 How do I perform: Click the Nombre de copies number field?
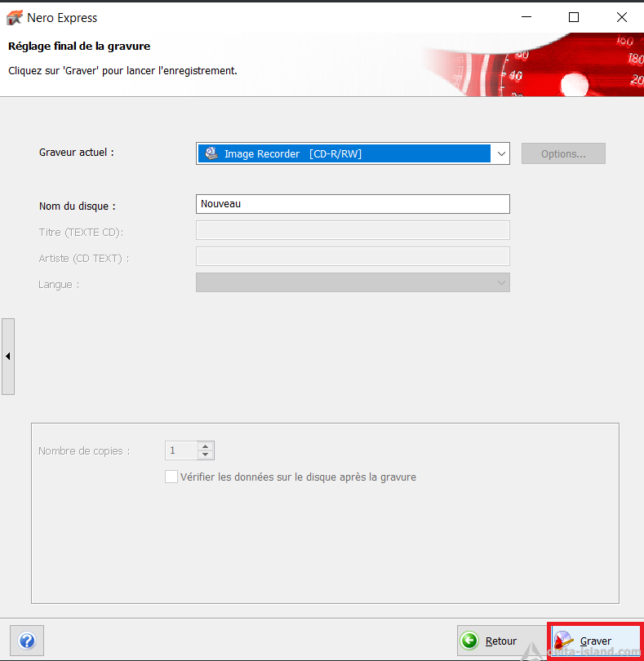click(181, 450)
